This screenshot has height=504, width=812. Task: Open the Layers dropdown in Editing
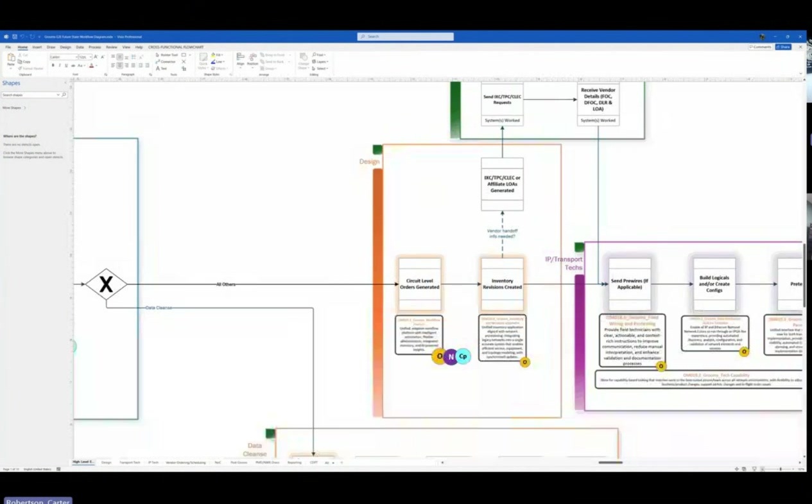320,62
